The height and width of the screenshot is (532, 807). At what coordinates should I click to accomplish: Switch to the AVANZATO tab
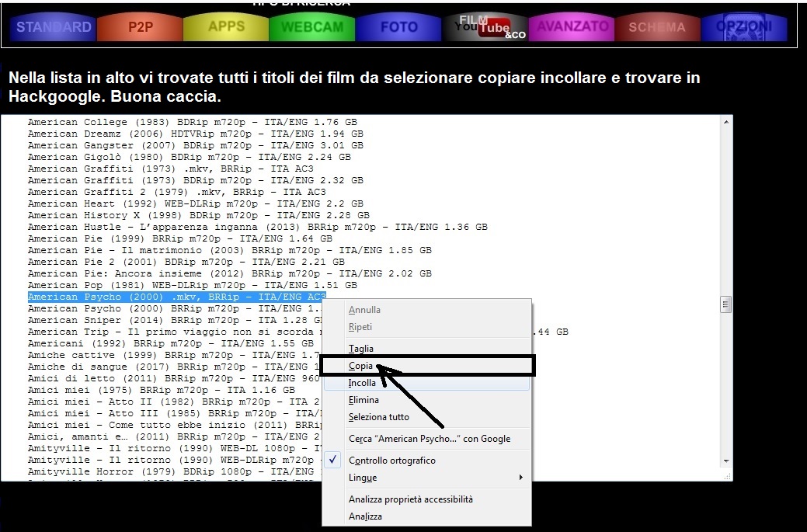pyautogui.click(x=572, y=26)
